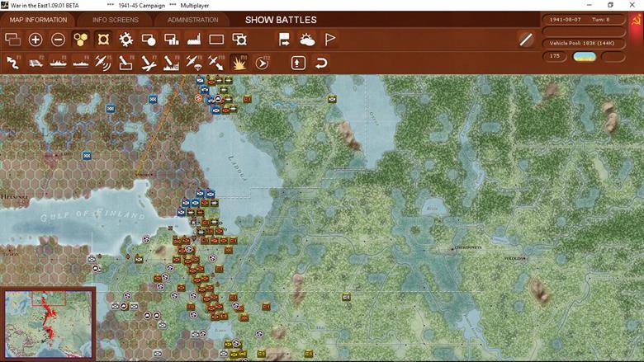Image resolution: width=644 pixels, height=362 pixels.
Task: Close the War in the East window
Action: (632, 5)
